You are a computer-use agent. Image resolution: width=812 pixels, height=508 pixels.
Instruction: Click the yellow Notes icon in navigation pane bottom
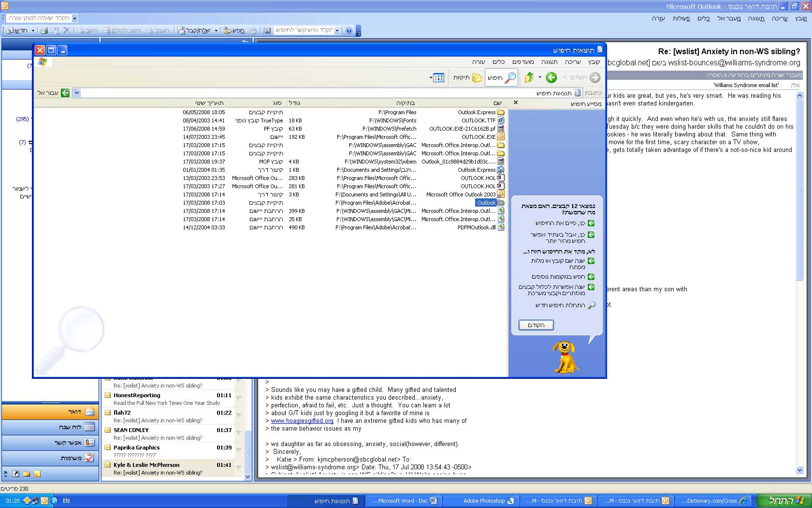(37, 474)
